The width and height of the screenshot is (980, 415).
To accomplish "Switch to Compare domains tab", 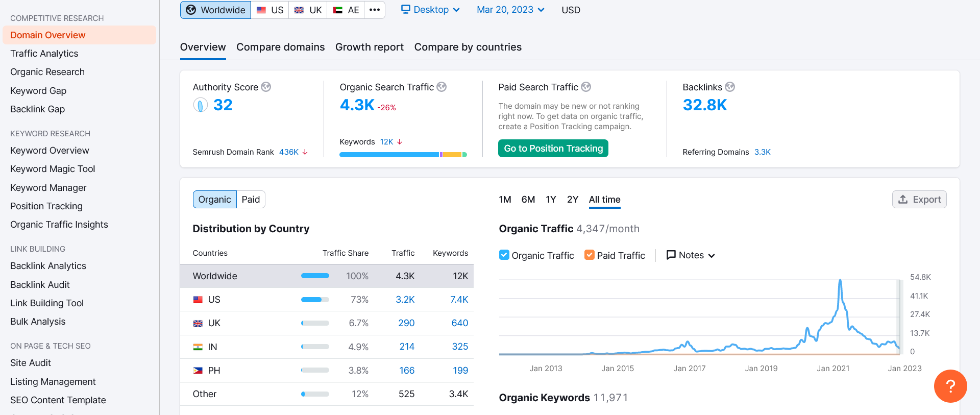I will [281, 47].
